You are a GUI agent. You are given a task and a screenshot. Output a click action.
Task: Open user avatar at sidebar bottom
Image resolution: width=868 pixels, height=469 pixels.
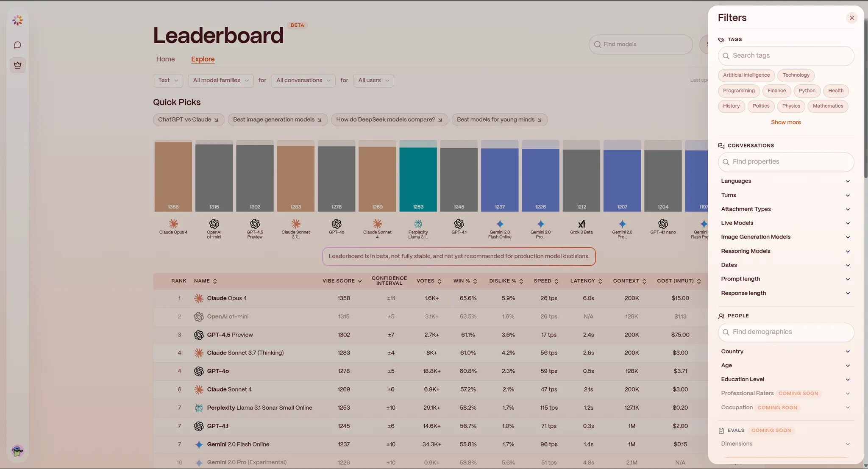(17, 451)
